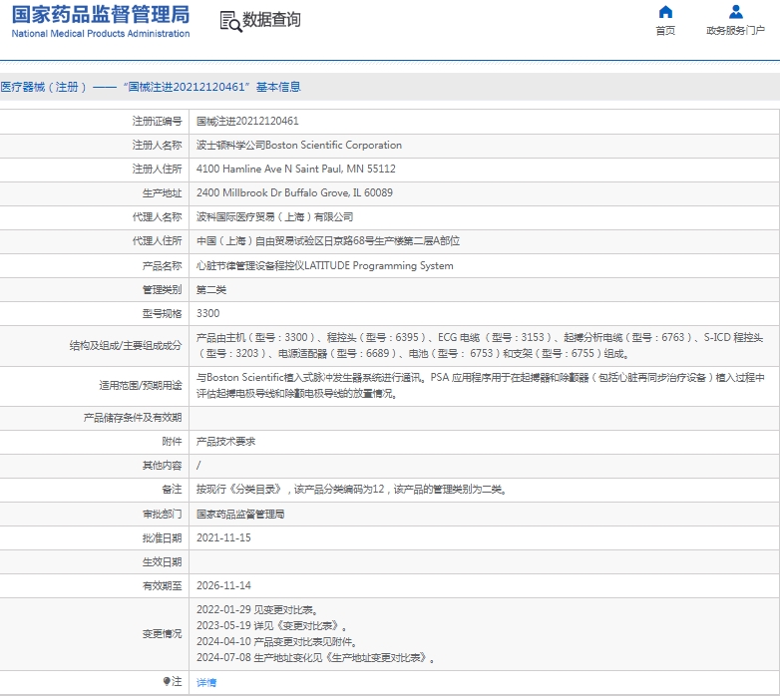Select agent name 波科国际医疗贸易（上海）有限公司

(x=274, y=217)
